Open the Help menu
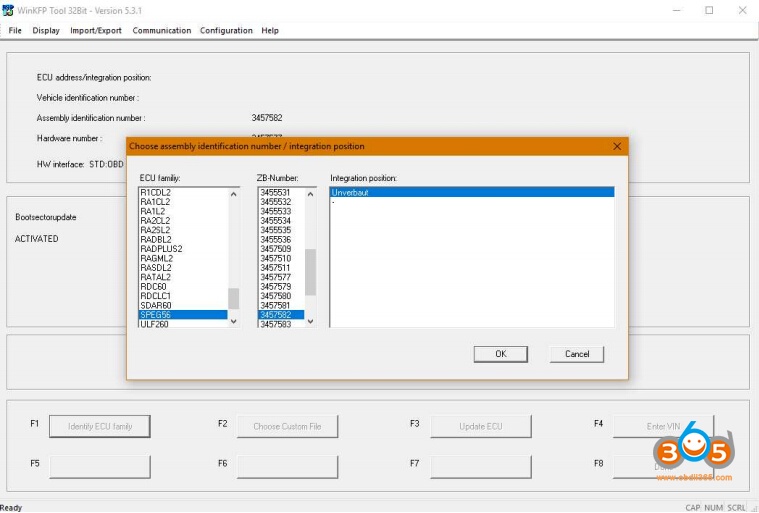Screen dimensions: 759x513 (x=270, y=31)
